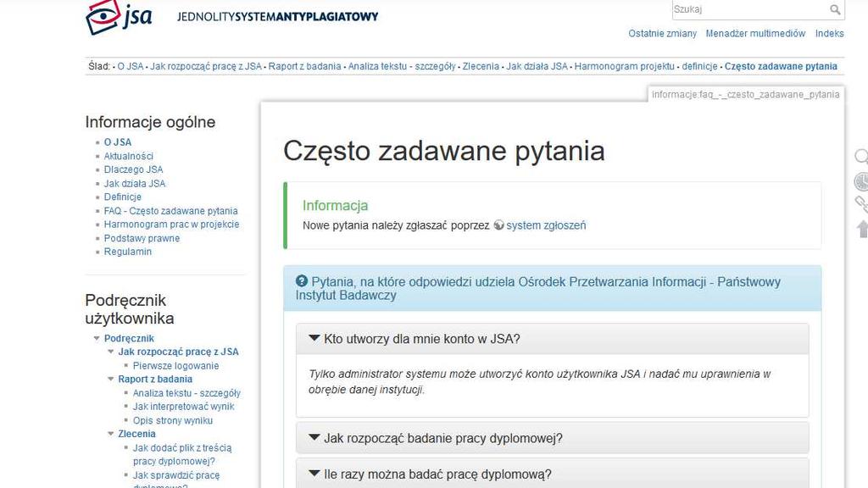Screen dimensions: 868x488
Task: Click Zlecenia in breadcrumb trail
Action: tap(481, 66)
